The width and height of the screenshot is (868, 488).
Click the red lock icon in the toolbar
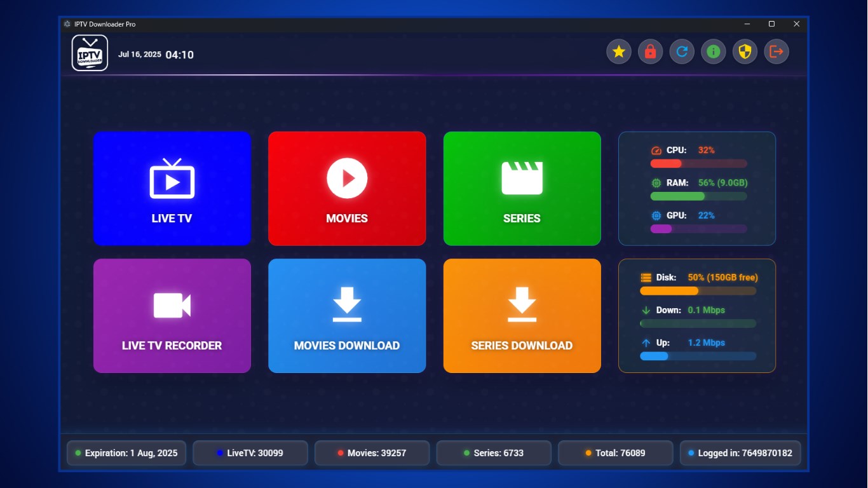tap(650, 51)
